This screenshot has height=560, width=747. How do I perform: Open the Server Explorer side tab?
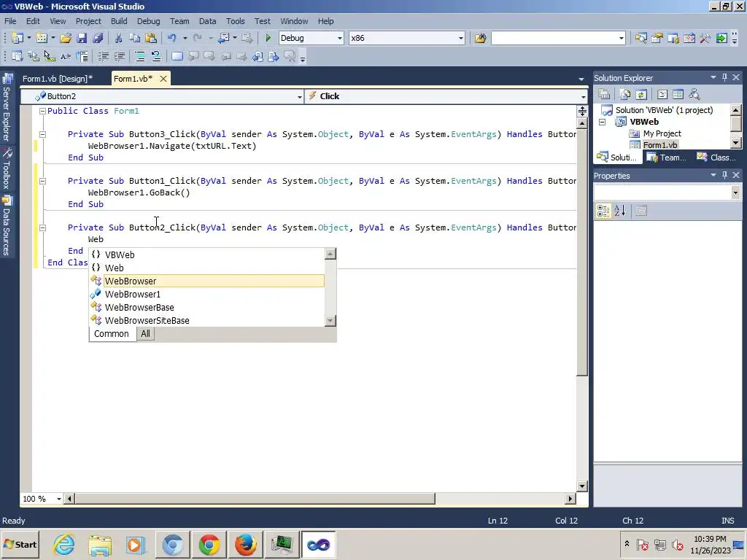7,109
